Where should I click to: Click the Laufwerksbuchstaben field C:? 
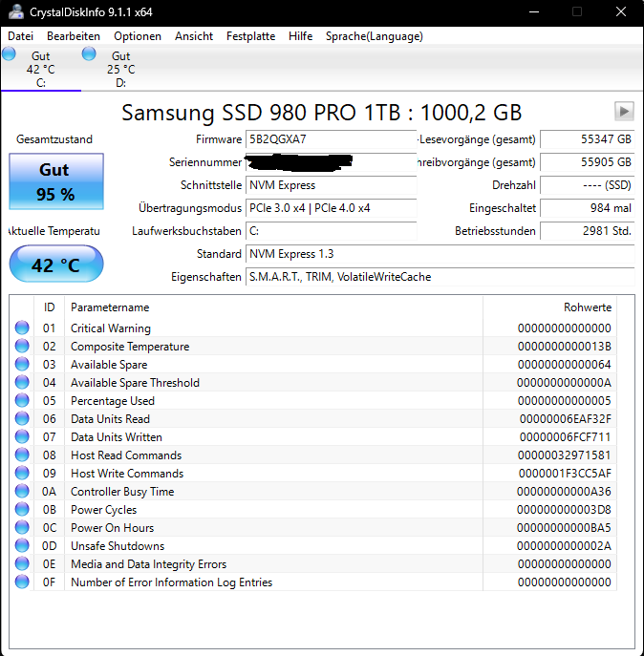tap(331, 231)
